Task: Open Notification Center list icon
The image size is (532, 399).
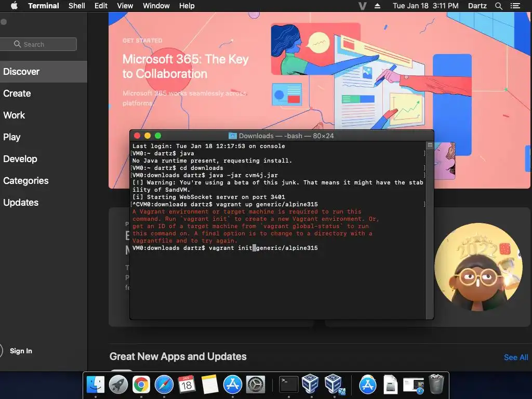Action: tap(515, 6)
